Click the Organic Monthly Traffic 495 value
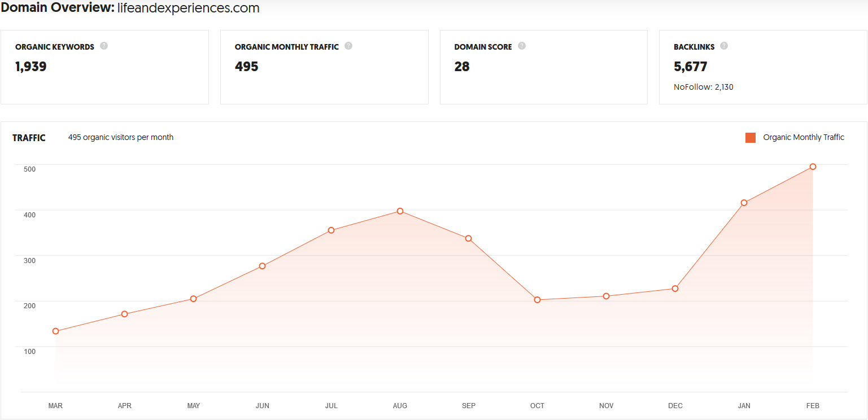Screen dimensions: 868x420 (x=246, y=67)
